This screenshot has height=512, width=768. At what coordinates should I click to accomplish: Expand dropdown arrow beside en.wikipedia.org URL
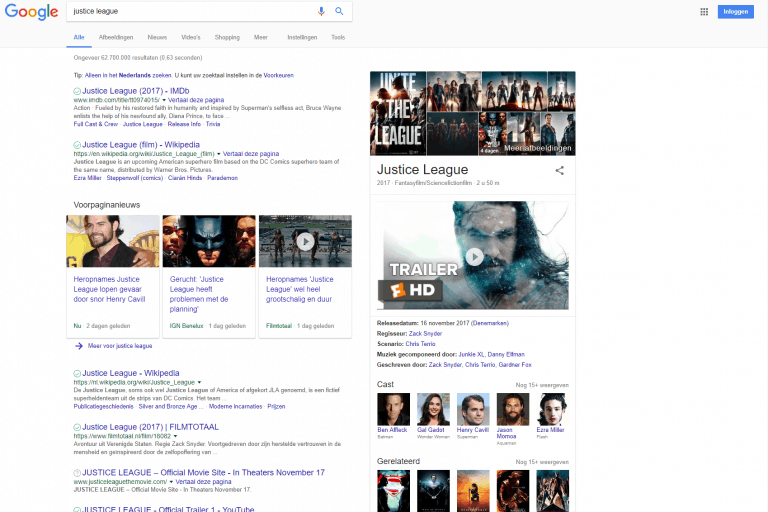[x=219, y=154]
